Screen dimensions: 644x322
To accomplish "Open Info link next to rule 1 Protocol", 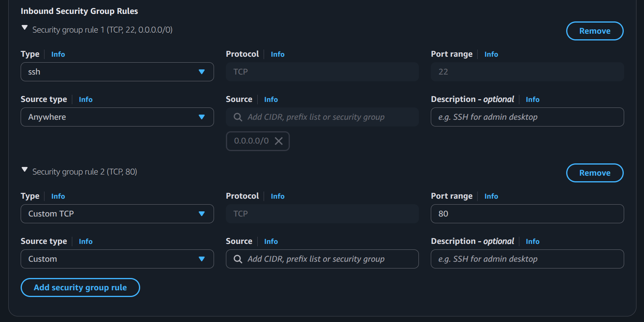I will (x=278, y=54).
